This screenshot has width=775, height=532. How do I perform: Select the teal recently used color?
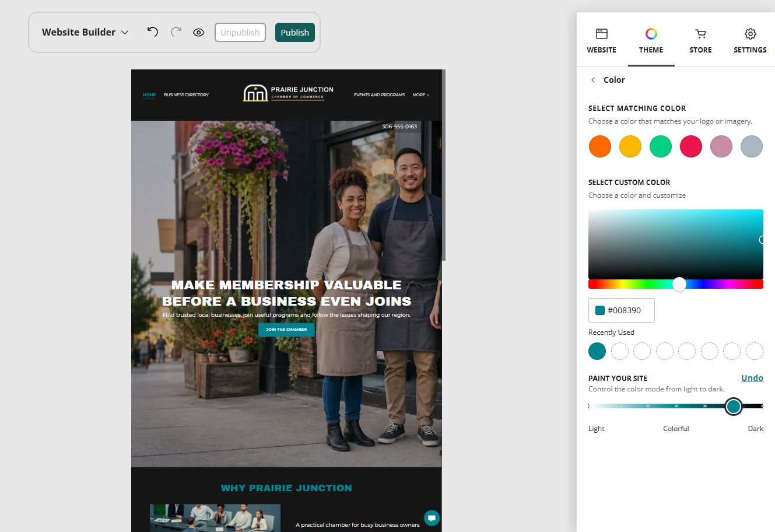tap(597, 351)
